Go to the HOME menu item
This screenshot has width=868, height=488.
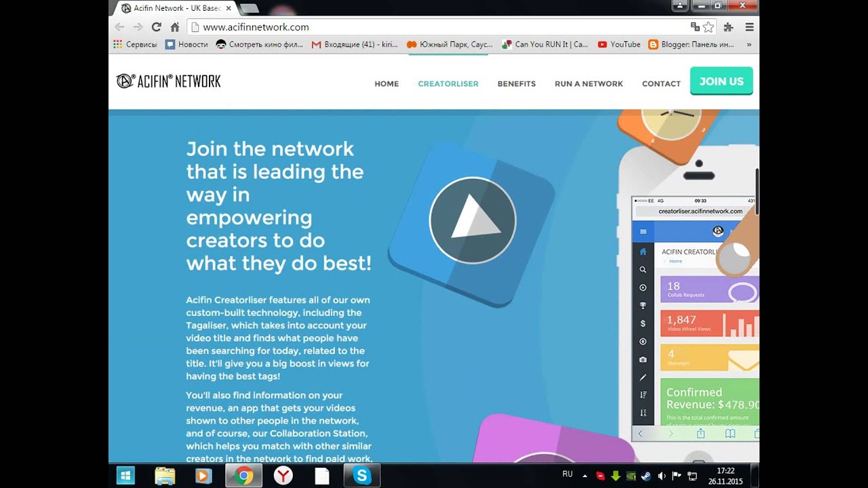point(387,84)
